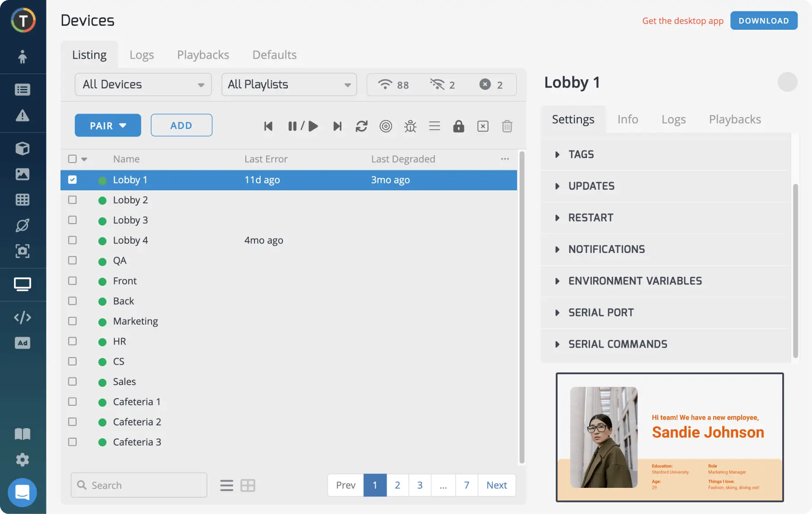Skip to next item in toolbar

(x=337, y=126)
